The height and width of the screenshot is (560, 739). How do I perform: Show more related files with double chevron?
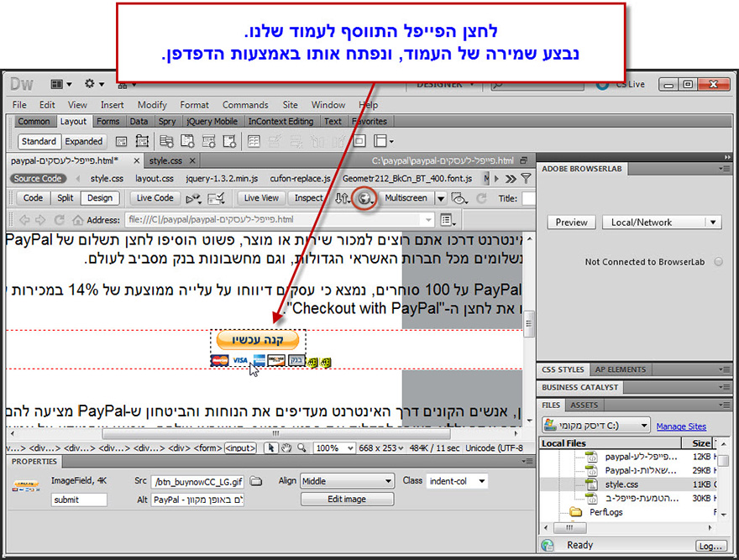point(511,179)
